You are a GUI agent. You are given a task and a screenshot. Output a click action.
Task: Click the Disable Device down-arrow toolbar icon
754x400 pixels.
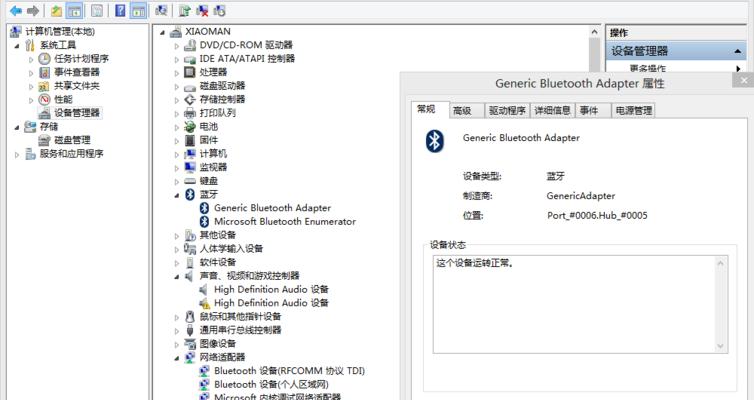(219, 11)
